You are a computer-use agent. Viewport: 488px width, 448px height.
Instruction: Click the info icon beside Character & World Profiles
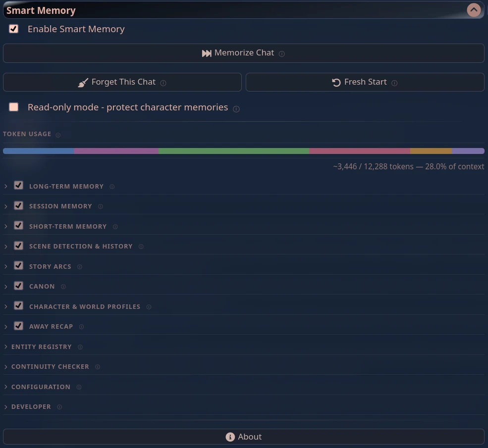click(149, 307)
